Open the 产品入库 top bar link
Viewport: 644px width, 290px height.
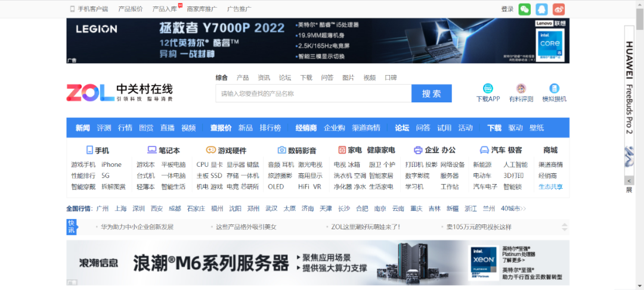pos(165,9)
